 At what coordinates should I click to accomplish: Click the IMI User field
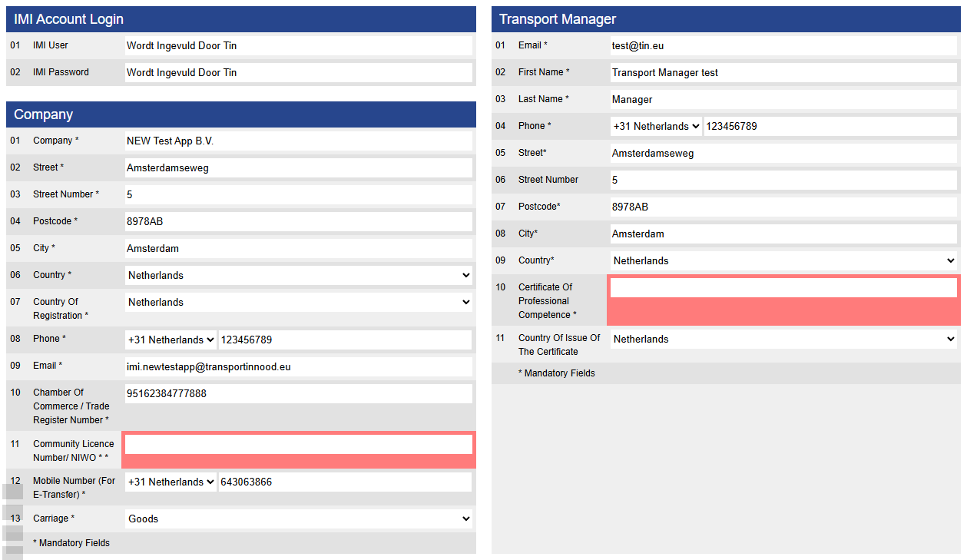point(298,45)
